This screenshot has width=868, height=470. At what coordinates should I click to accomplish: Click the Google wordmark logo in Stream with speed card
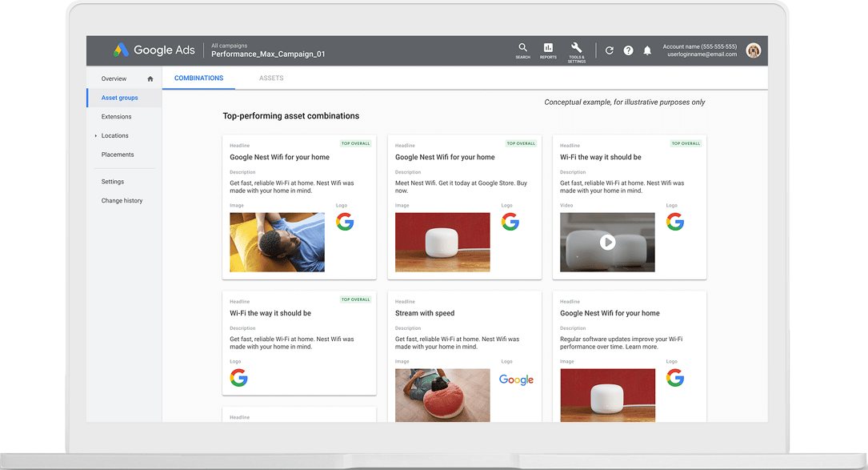click(x=517, y=380)
